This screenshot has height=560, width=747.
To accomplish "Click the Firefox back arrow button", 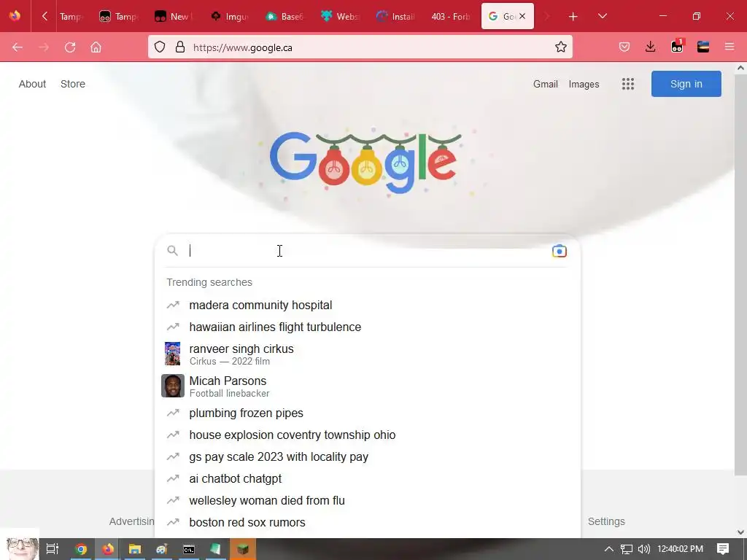I will pyautogui.click(x=18, y=47).
